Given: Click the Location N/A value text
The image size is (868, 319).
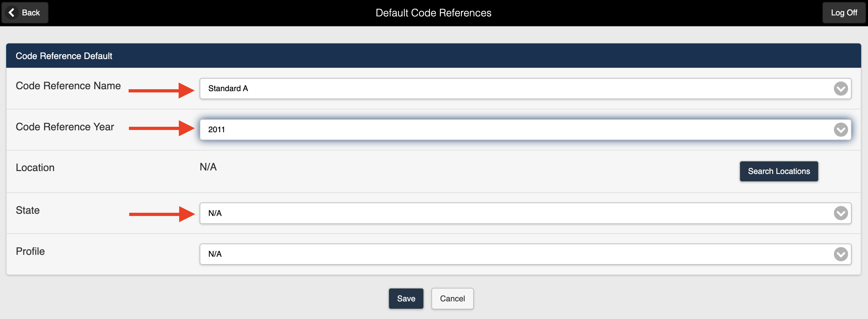Looking at the screenshot, I should coord(208,167).
